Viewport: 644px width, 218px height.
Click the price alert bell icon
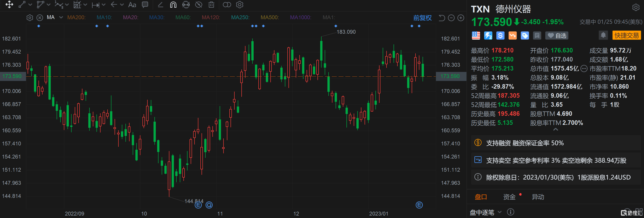(603, 36)
